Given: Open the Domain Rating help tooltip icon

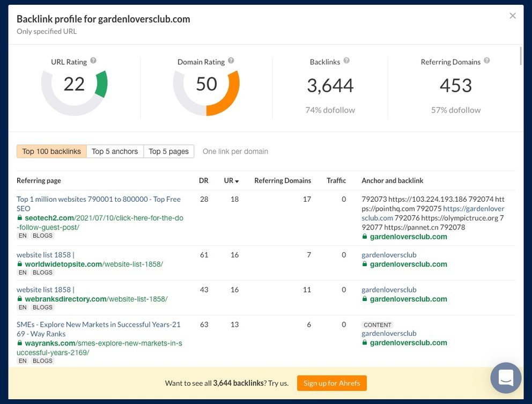Looking at the screenshot, I should [231, 61].
